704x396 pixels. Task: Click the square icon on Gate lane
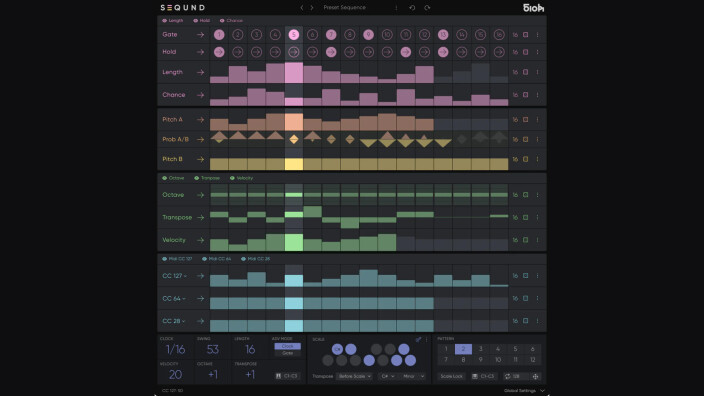point(525,35)
